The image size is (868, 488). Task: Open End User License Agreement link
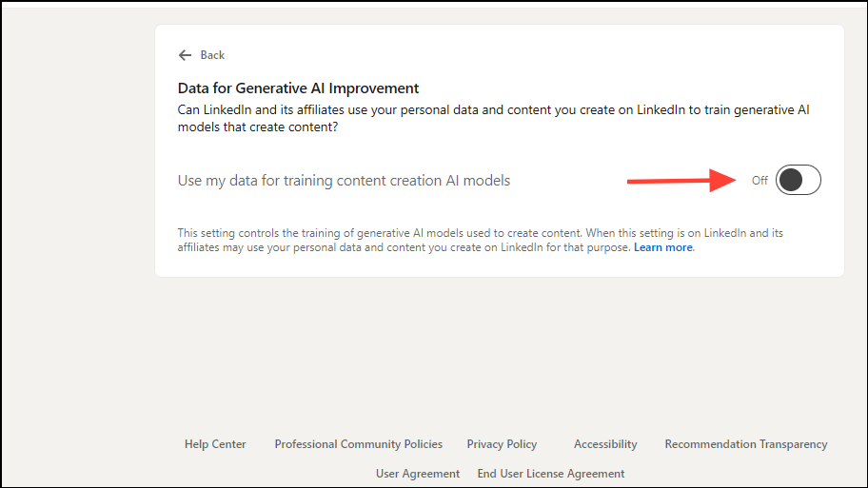tap(551, 474)
